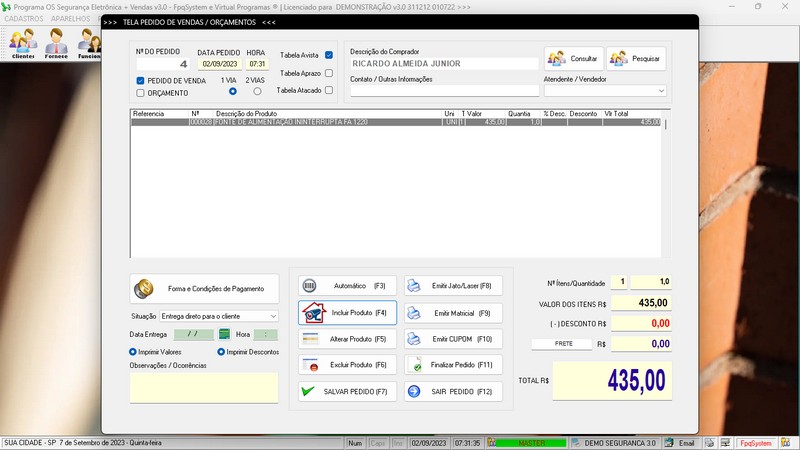800x450 pixels.
Task: Toggle PEDIDO DE VENDA checkbox
Action: tap(140, 81)
